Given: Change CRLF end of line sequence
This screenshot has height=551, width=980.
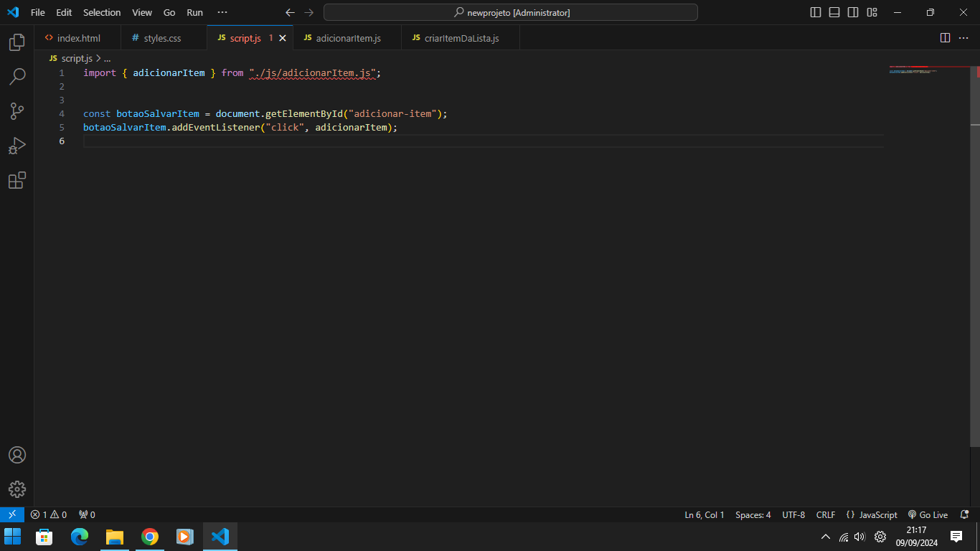Looking at the screenshot, I should coord(826,514).
